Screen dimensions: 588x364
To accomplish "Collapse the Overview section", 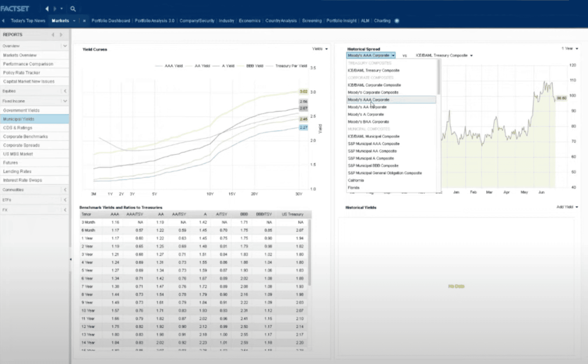I will tap(65, 46).
